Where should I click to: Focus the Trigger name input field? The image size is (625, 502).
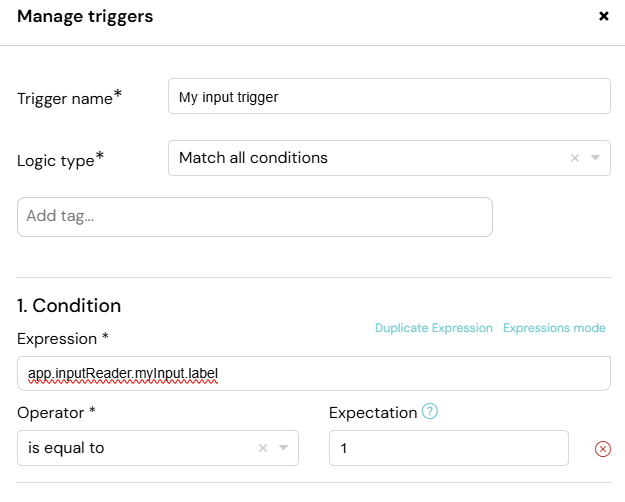[x=389, y=96]
